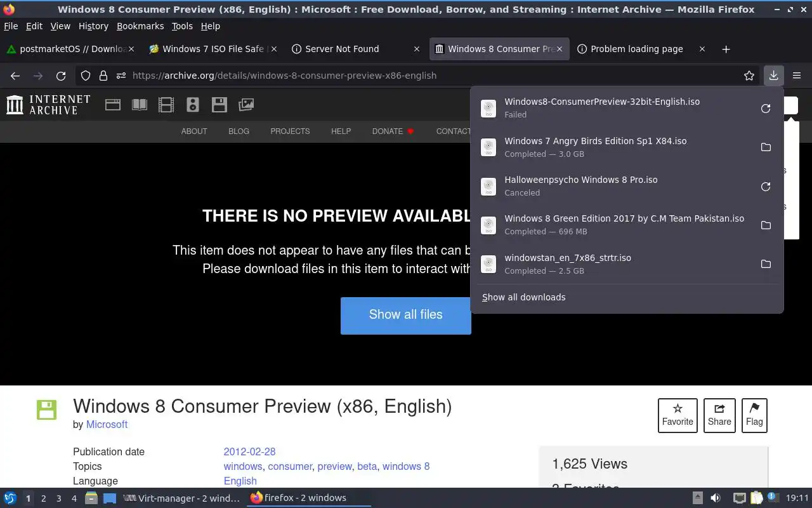Viewport: 812px width, 508px height.
Task: Favorite this item with the star button
Action: tap(678, 415)
